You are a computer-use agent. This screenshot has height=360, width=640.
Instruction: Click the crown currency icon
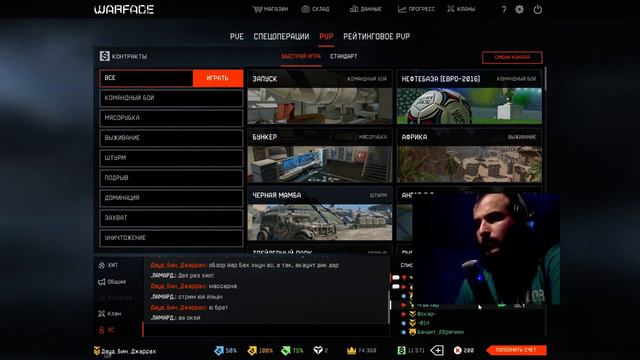click(351, 350)
